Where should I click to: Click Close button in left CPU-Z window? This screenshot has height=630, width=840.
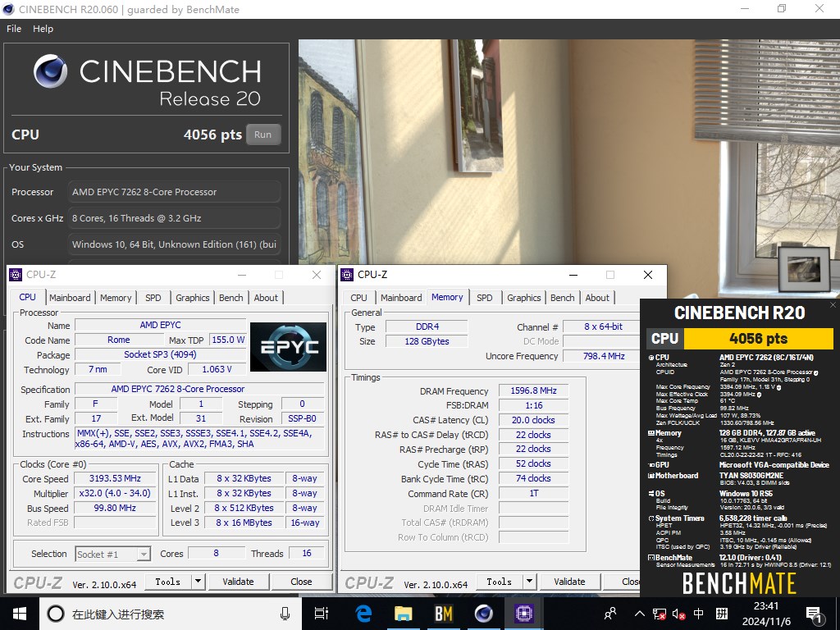(301, 582)
